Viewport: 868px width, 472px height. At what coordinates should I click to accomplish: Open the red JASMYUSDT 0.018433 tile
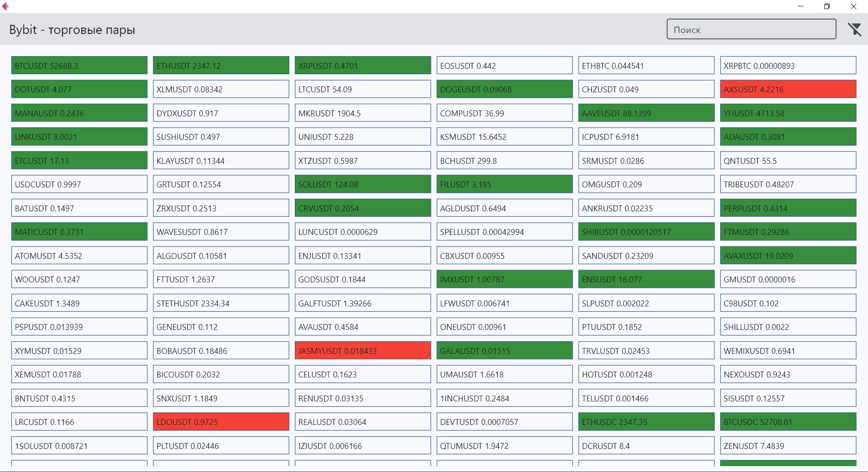[363, 351]
